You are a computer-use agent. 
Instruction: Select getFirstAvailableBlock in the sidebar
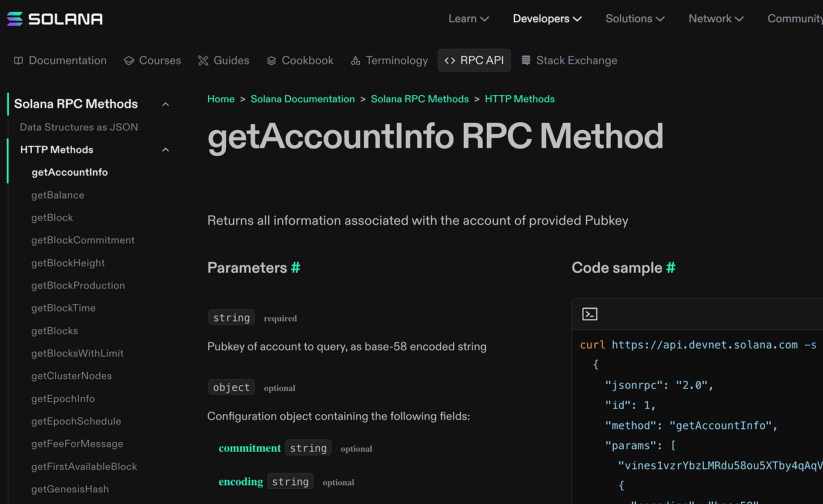pos(84,466)
